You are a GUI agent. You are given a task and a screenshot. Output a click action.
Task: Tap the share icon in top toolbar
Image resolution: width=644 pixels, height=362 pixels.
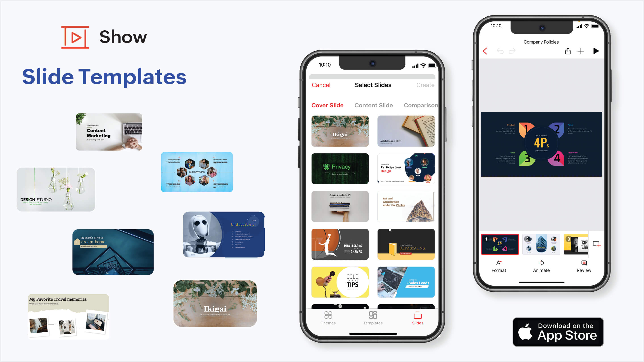tap(568, 51)
